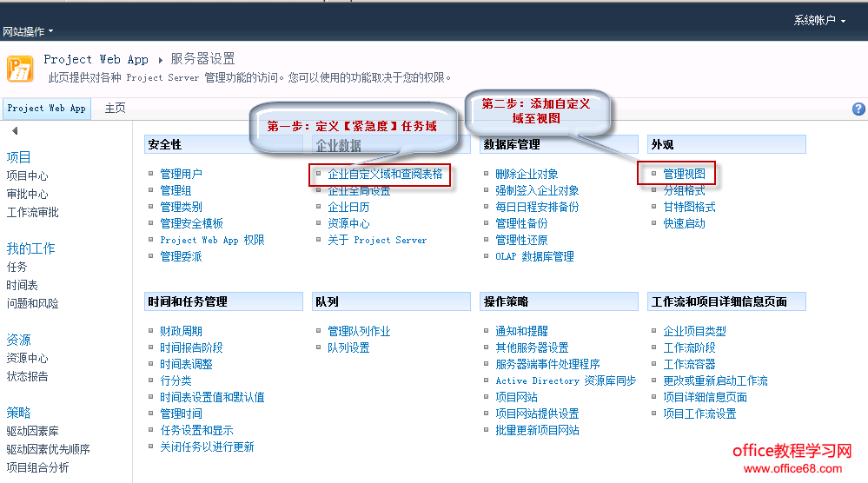Open the 管理委派 link
The image size is (868, 483).
pos(181,257)
